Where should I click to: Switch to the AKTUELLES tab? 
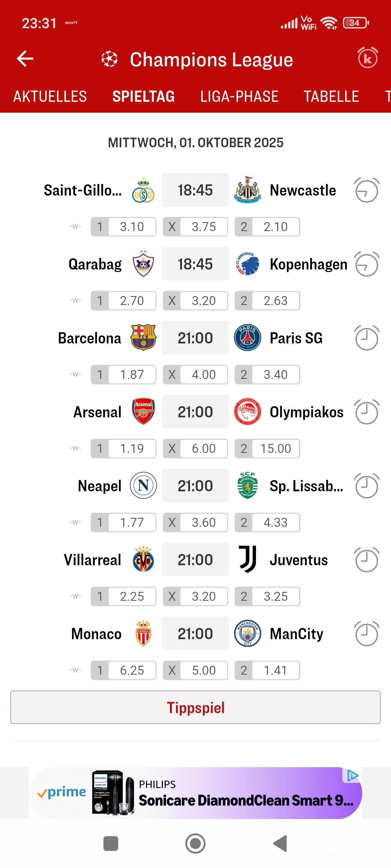coord(50,97)
